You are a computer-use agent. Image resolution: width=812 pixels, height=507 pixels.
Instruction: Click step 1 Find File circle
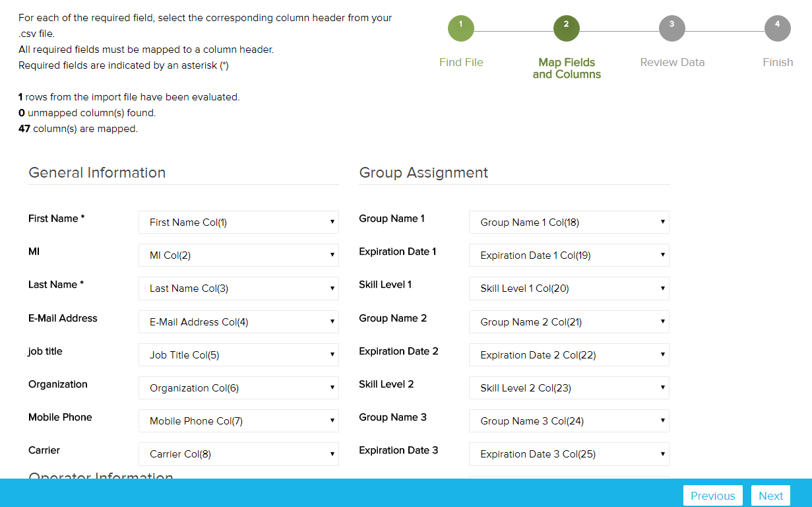click(460, 28)
